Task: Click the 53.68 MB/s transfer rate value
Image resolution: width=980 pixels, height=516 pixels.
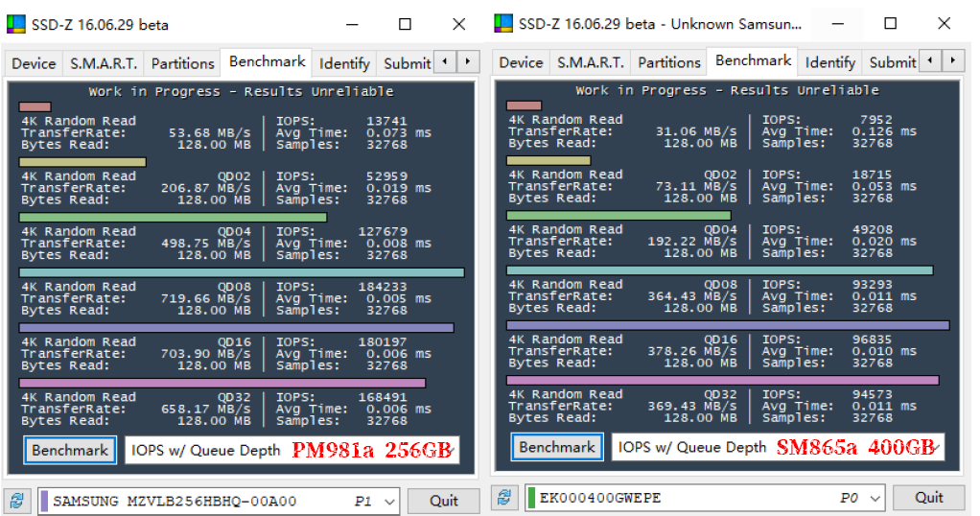Action: 209,133
